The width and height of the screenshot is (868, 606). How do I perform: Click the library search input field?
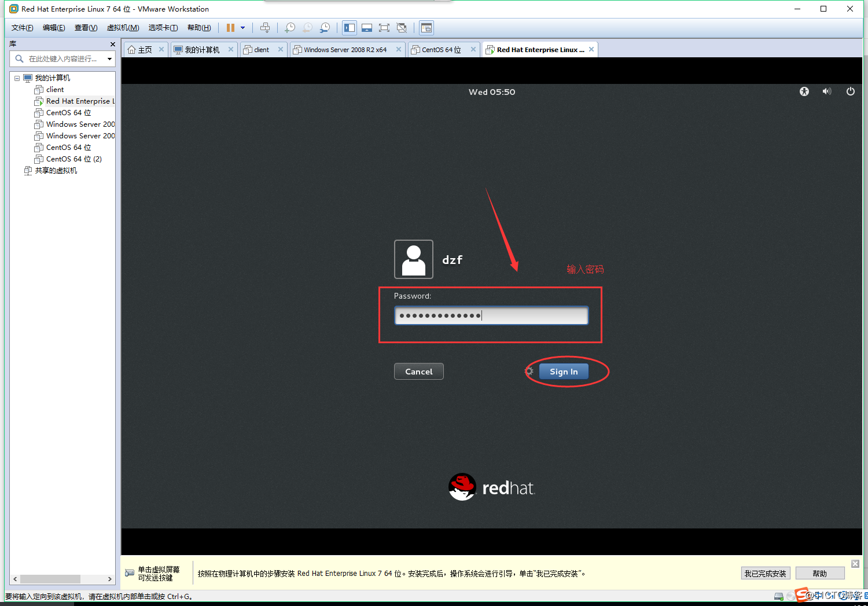(62, 58)
